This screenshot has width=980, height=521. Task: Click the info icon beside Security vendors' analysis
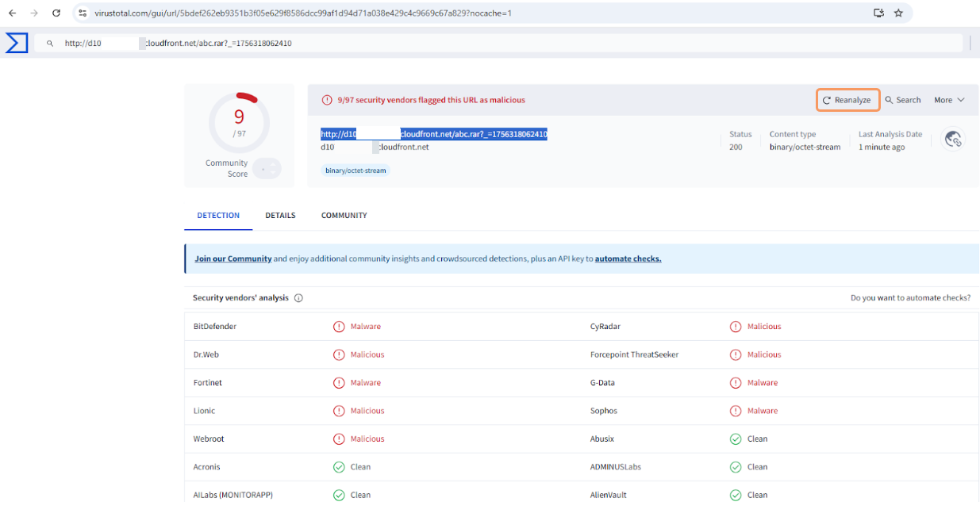(298, 298)
